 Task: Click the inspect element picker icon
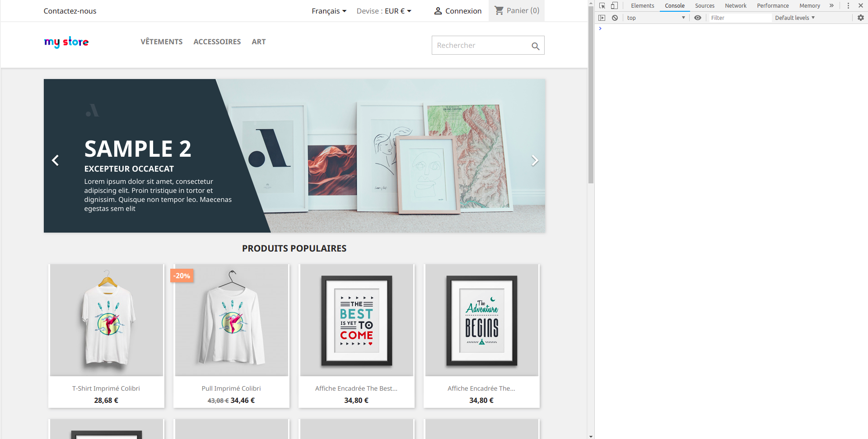(602, 6)
